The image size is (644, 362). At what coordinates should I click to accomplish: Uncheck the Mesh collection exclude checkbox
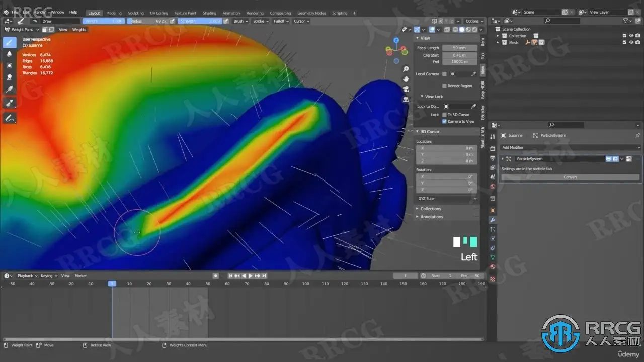click(624, 42)
